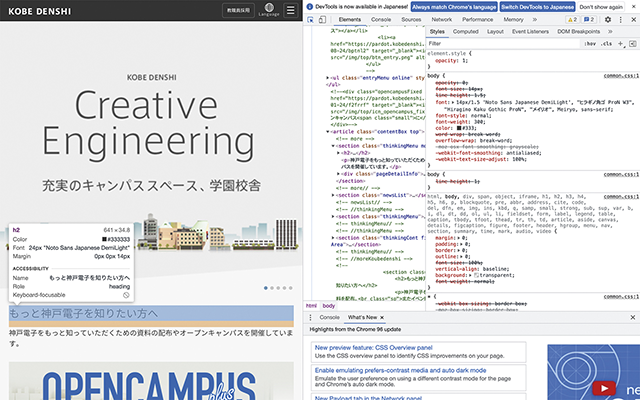
Task: Open the Network panel tab
Action: click(x=442, y=20)
